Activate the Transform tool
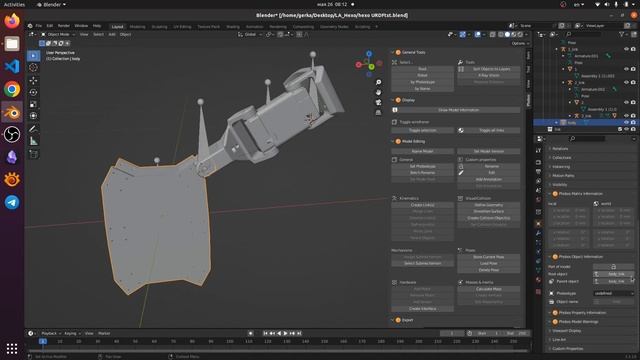The image size is (640, 360). tap(33, 116)
